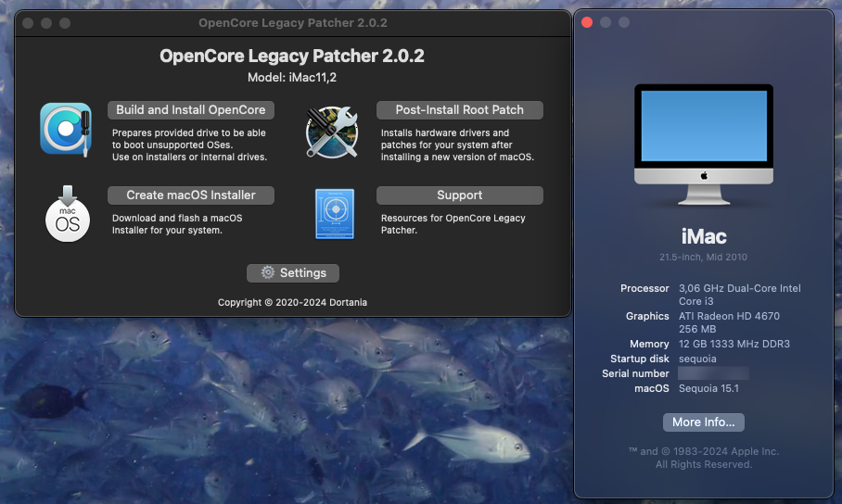This screenshot has width=842, height=504.
Task: Click the '21.5-inch, Mid 2010' subtitle
Action: [x=704, y=258]
